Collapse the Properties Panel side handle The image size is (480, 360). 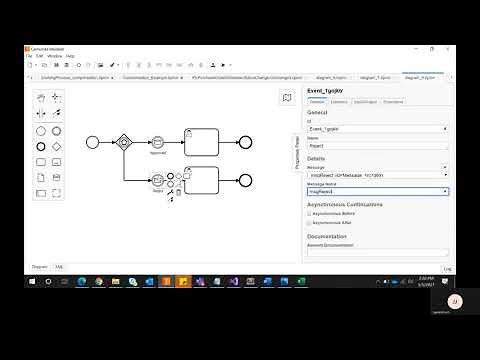(297, 153)
